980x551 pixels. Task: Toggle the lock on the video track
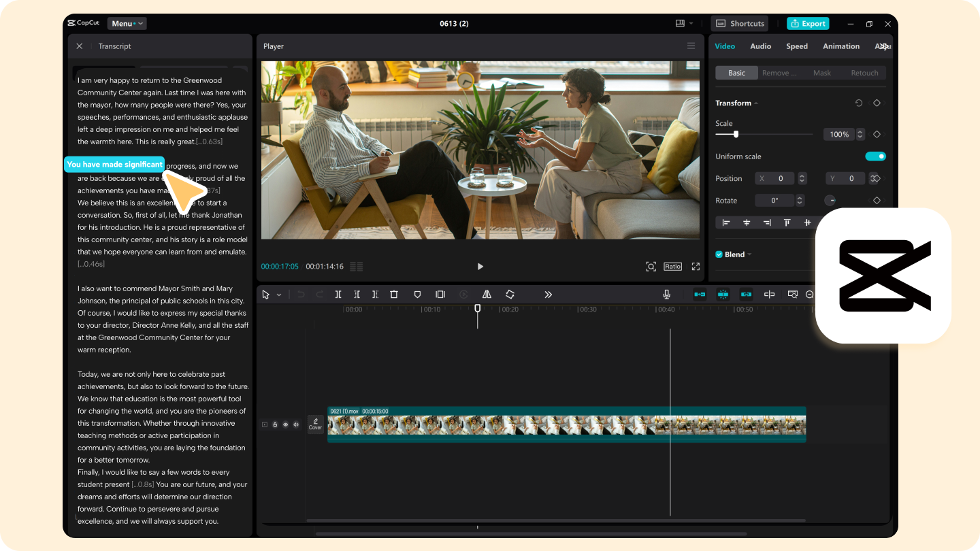click(x=275, y=424)
